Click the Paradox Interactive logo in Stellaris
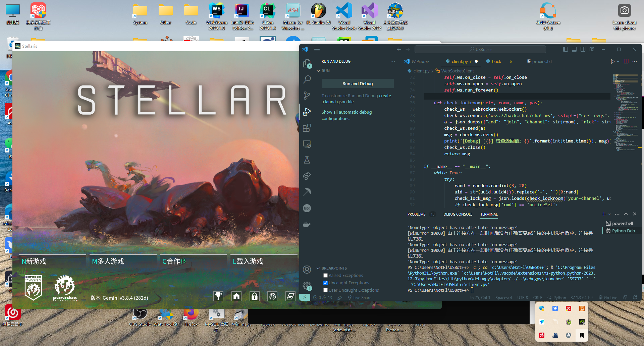Image resolution: width=644 pixels, height=346 pixels. point(65,288)
